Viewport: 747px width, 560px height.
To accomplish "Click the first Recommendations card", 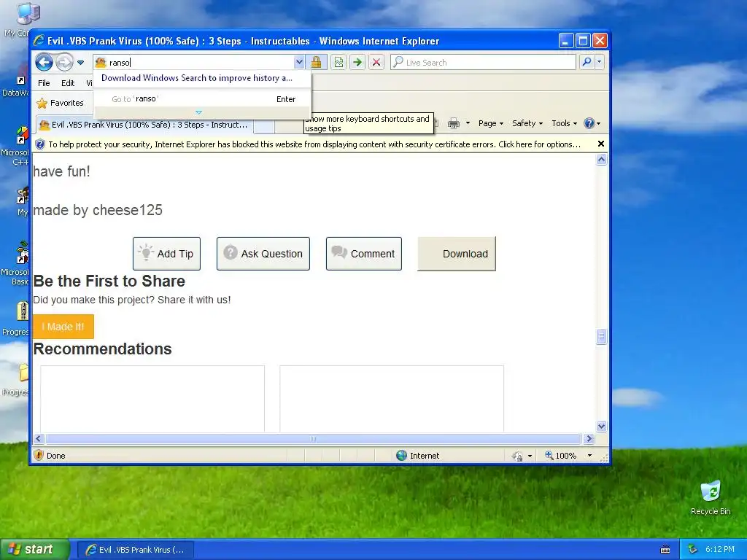I will click(x=152, y=399).
